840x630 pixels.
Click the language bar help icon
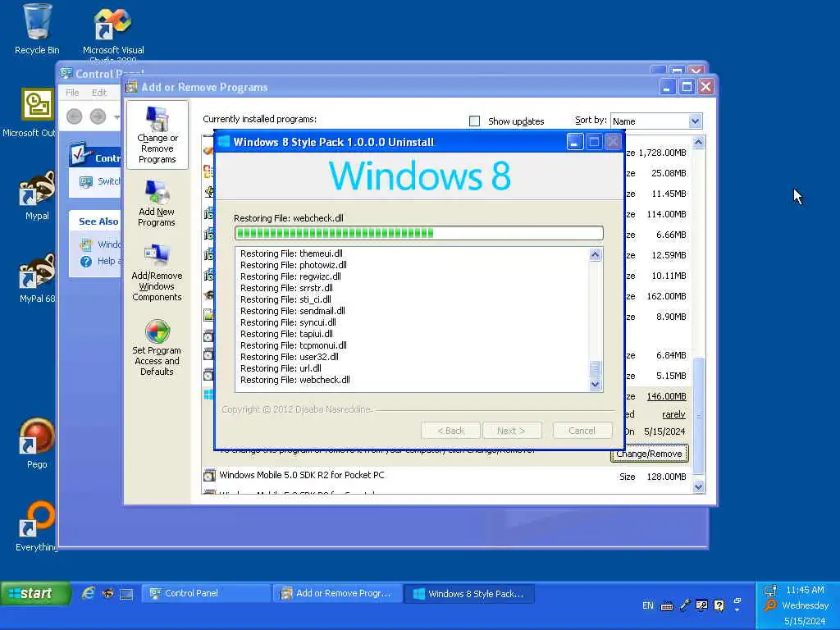(719, 605)
